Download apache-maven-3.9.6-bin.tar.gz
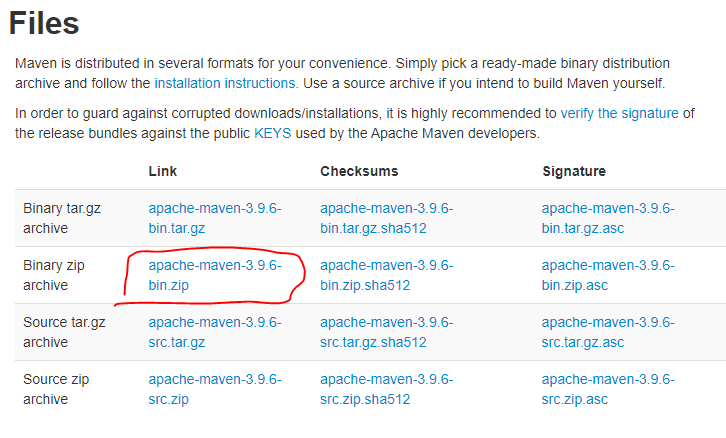Image resolution: width=726 pixels, height=438 pixels. [x=215, y=218]
